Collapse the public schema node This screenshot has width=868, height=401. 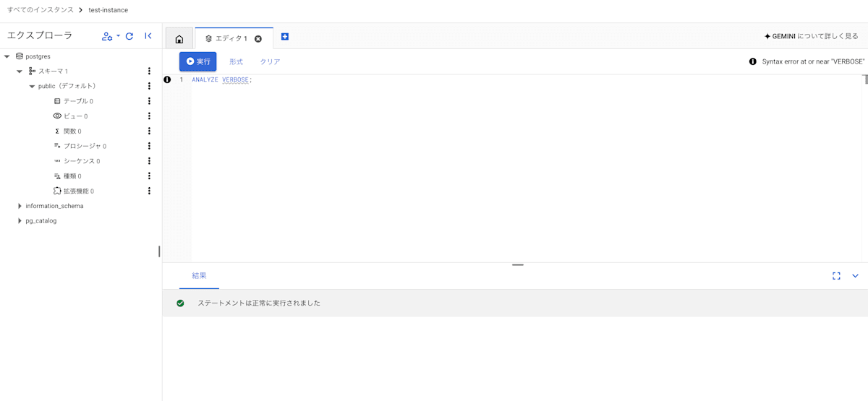(32, 87)
